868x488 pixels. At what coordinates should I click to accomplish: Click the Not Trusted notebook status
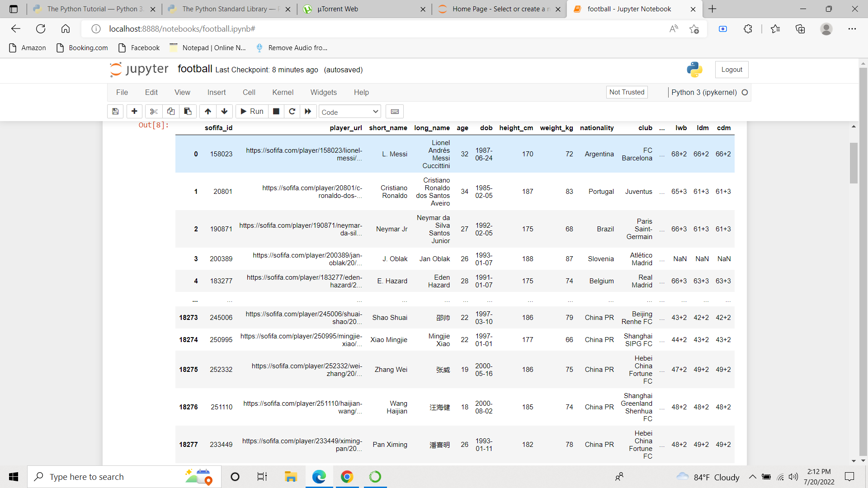[x=627, y=92]
